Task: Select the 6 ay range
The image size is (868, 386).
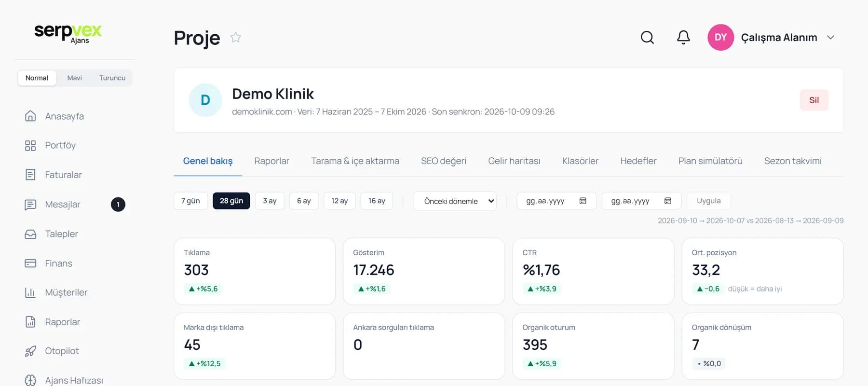Action: [304, 201]
